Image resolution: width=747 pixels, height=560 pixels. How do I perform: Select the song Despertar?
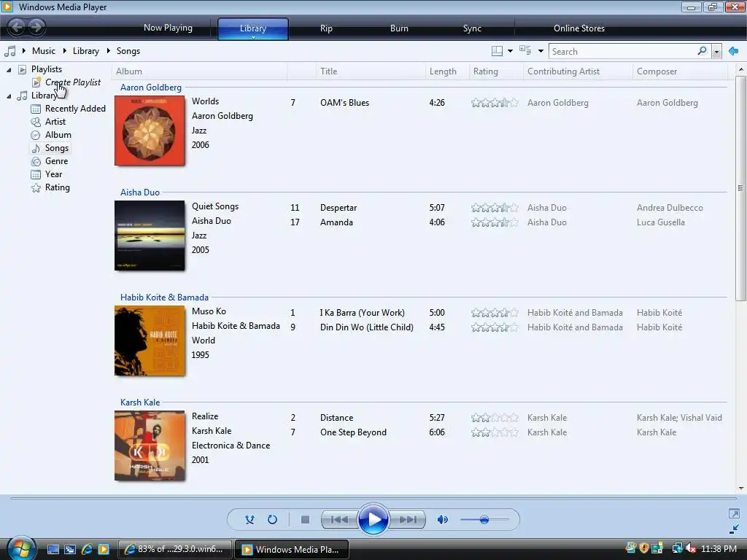pos(338,208)
